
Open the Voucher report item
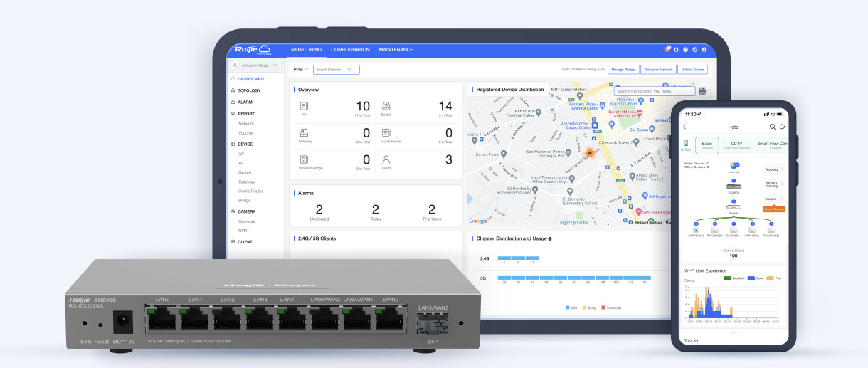click(246, 133)
